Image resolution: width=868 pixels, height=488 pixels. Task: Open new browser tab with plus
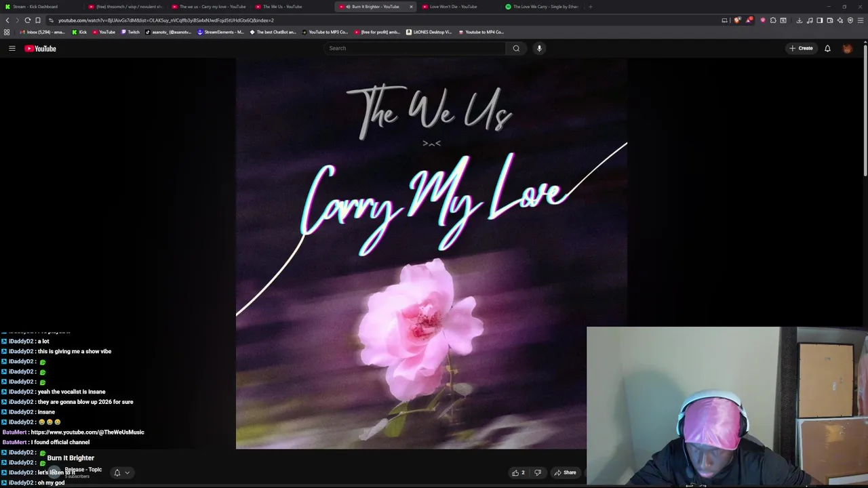click(590, 7)
